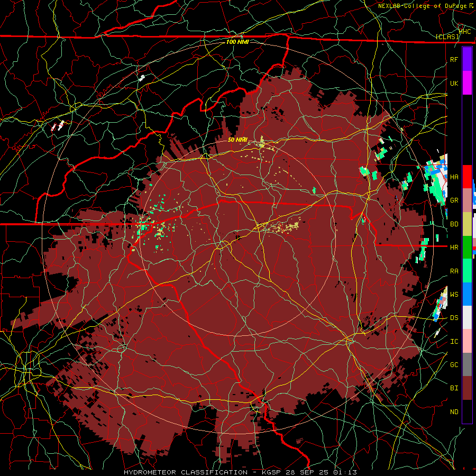This screenshot has width=476, height=476.
Task: Click the "GR" legend label text
Action: pyautogui.click(x=454, y=200)
